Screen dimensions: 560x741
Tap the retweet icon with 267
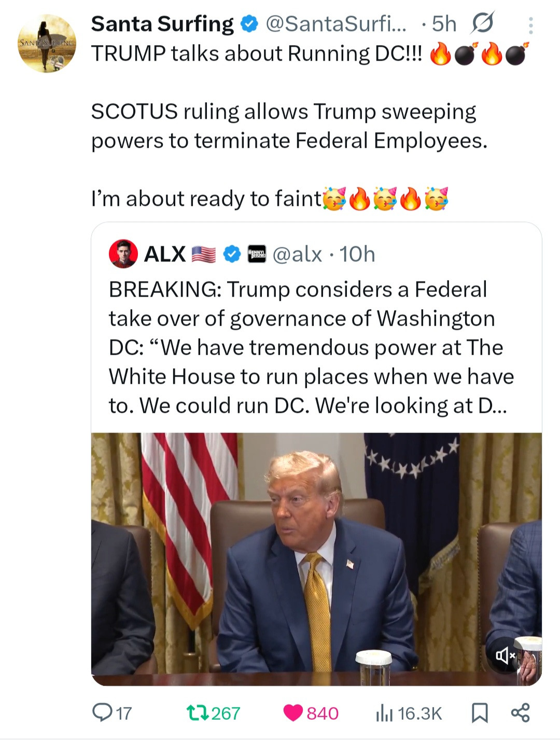(x=197, y=713)
